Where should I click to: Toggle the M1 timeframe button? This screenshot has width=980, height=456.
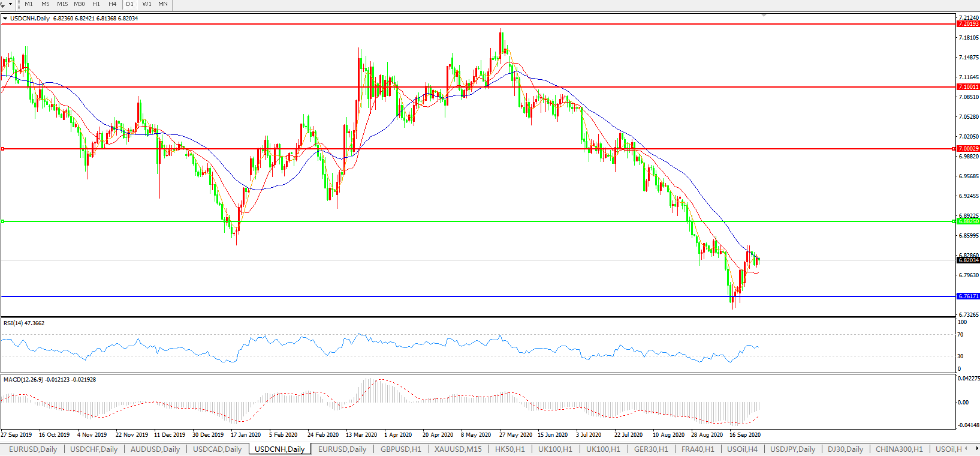[x=29, y=4]
